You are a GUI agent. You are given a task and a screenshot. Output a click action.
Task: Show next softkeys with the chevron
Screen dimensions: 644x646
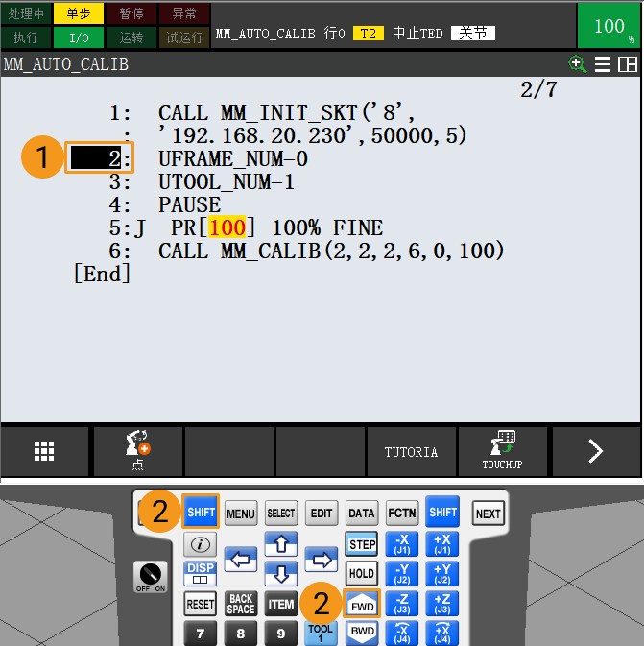pyautogui.click(x=596, y=451)
